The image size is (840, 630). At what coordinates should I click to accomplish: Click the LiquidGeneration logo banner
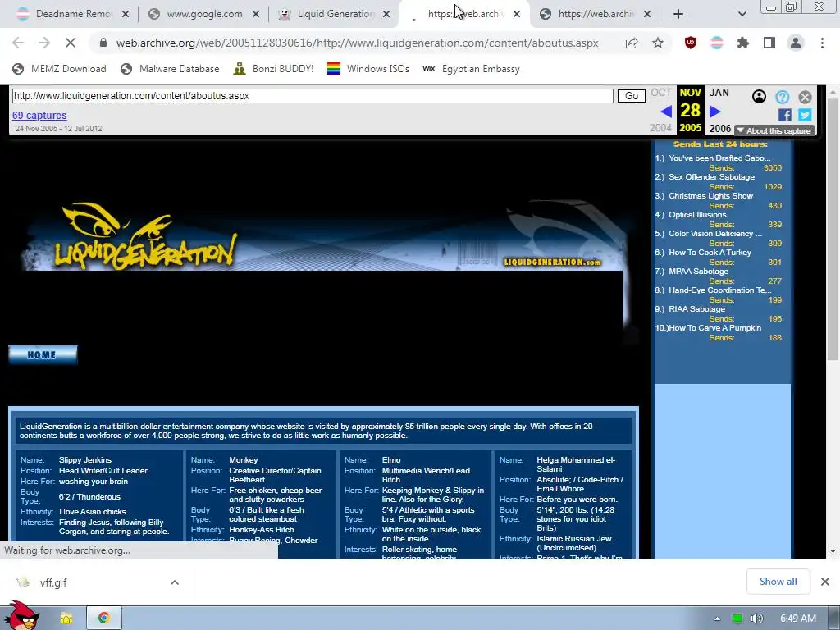(146, 237)
